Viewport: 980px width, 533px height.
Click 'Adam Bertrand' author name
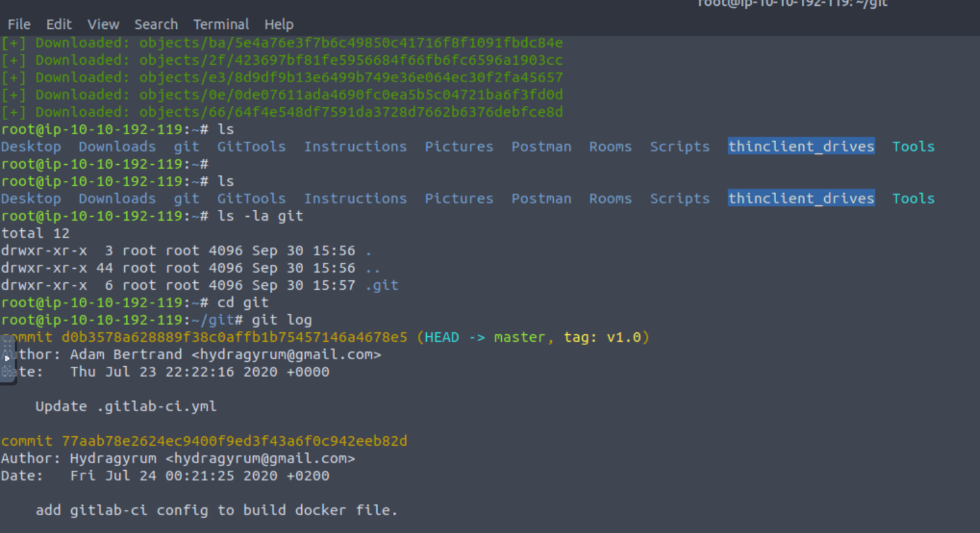coord(126,355)
